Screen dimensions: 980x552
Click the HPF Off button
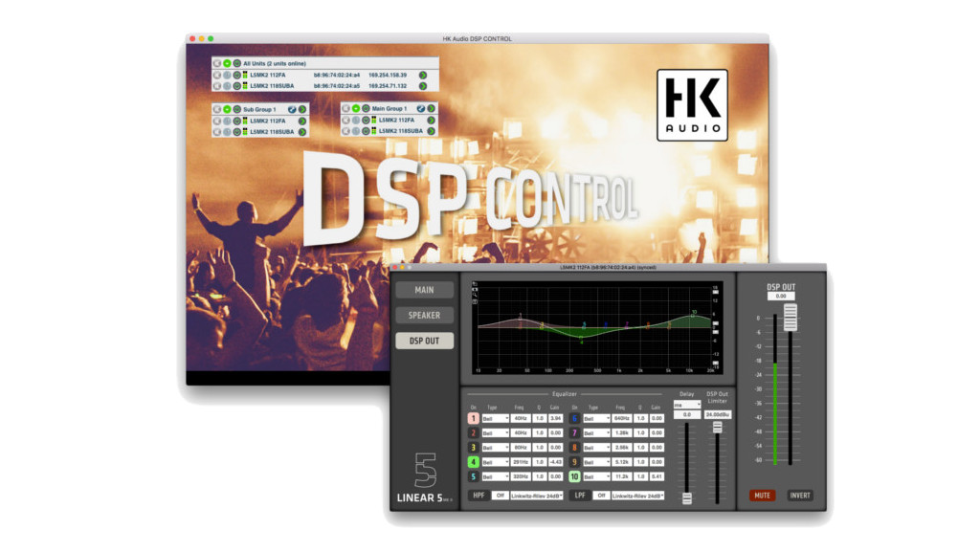[500, 496]
